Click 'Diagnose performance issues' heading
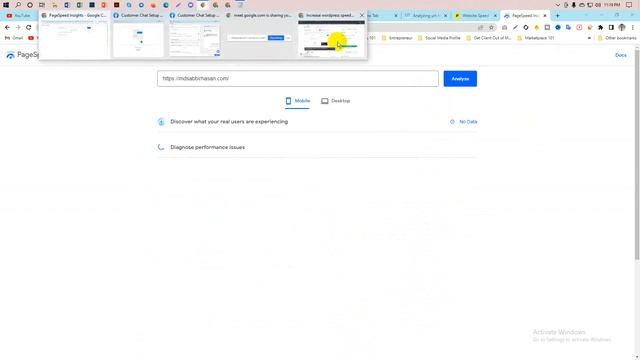 point(207,147)
